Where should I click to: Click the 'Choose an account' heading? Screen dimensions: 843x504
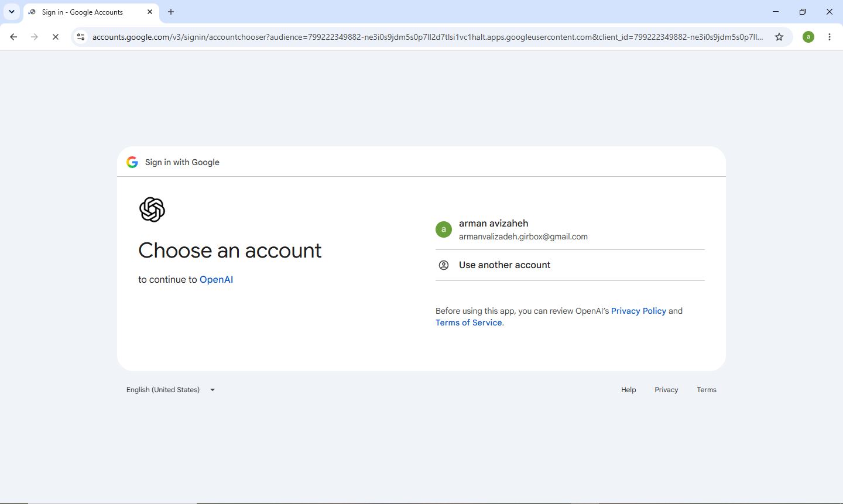230,251
